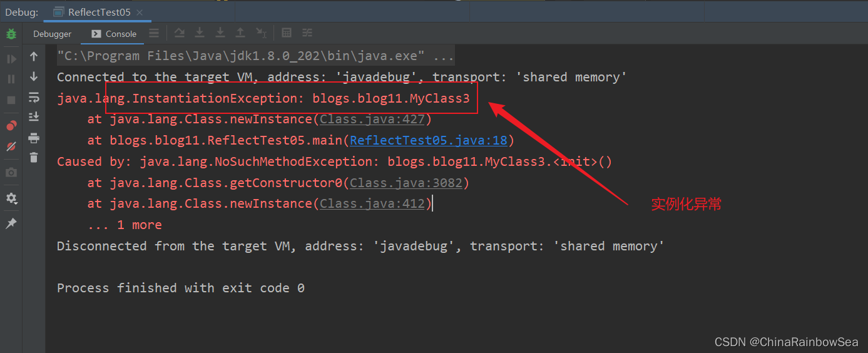Clear the console with the trash icon
The image size is (868, 353).
point(34,158)
